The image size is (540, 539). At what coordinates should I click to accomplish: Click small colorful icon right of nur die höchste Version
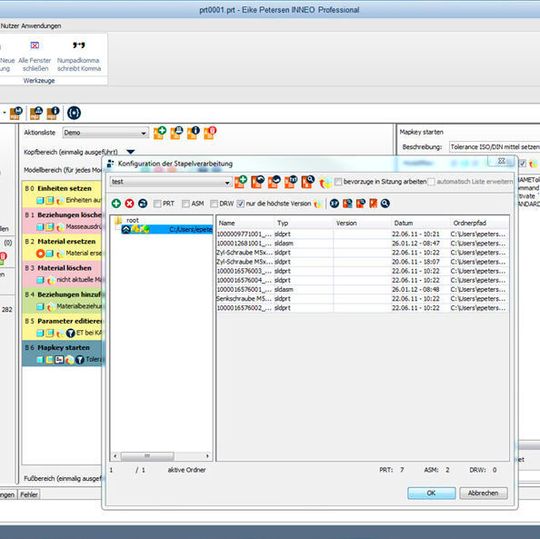pos(317,204)
